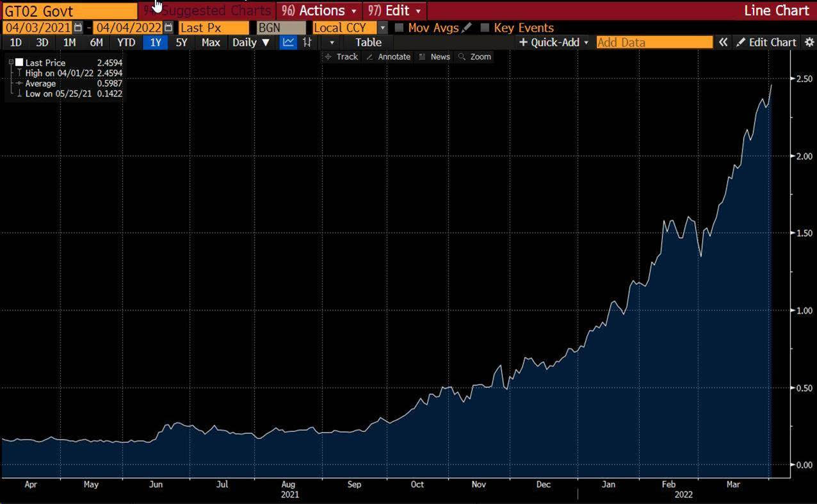
Task: Click the Mov Avgs pencil edit icon
Action: click(467, 28)
